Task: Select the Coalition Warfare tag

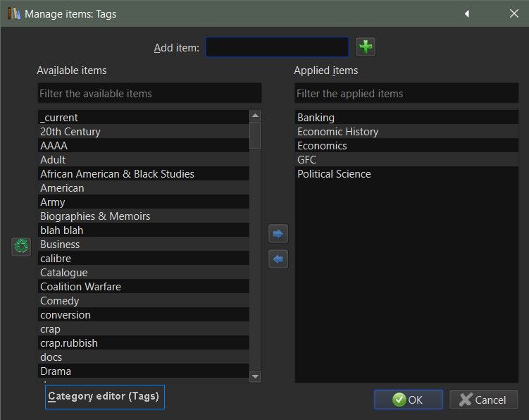Action: pos(144,286)
